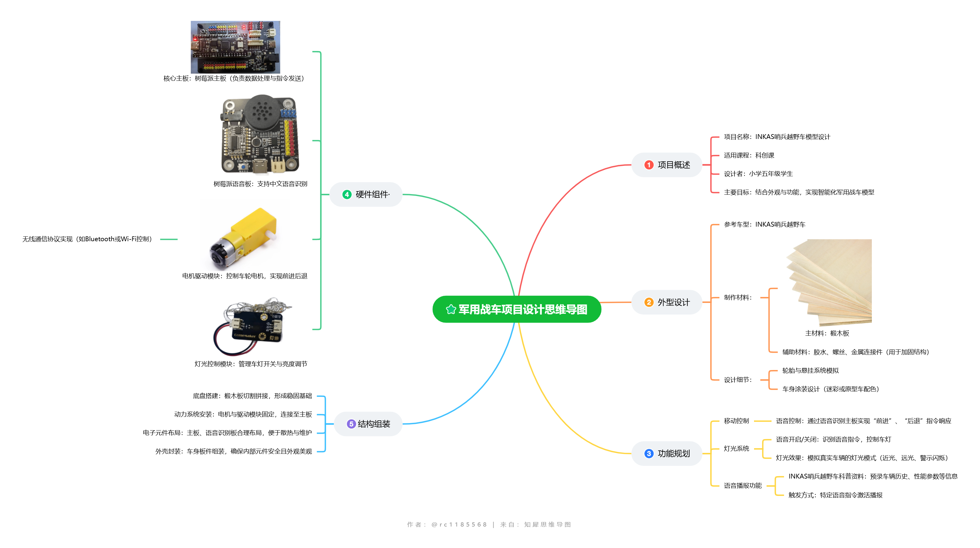Select the 制作材料： node
This screenshot has width=980, height=548.
click(738, 298)
